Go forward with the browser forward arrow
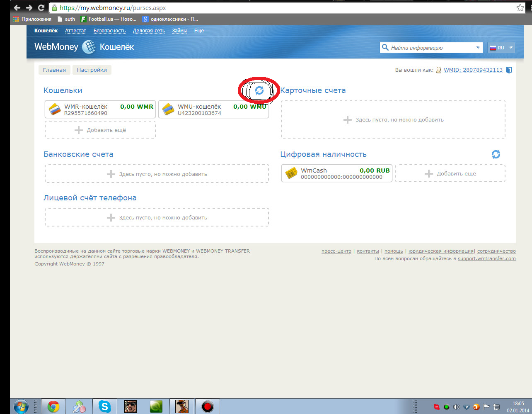Screen dimensions: 532x414 (x=29, y=7)
